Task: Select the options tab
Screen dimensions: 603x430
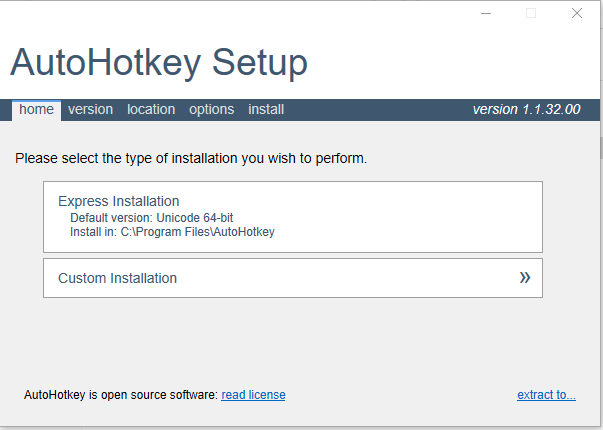Action: (212, 110)
